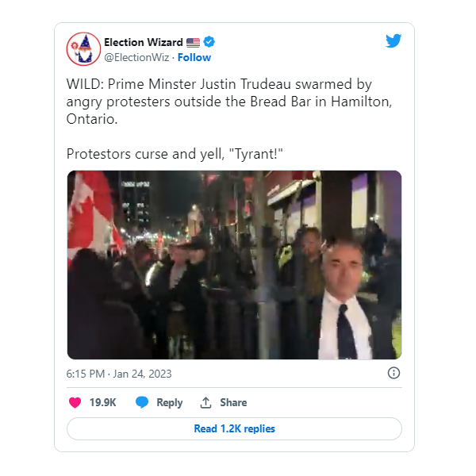Click the Share text label

[233, 402]
